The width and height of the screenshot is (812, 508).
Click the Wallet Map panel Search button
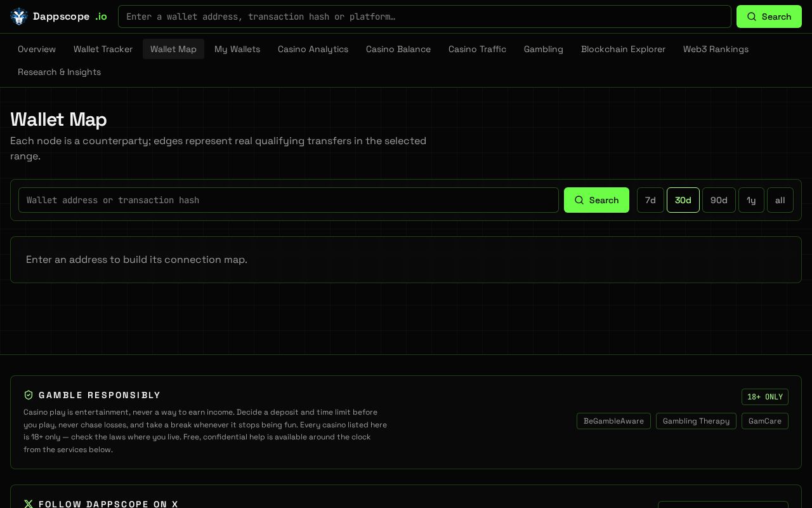tap(596, 200)
